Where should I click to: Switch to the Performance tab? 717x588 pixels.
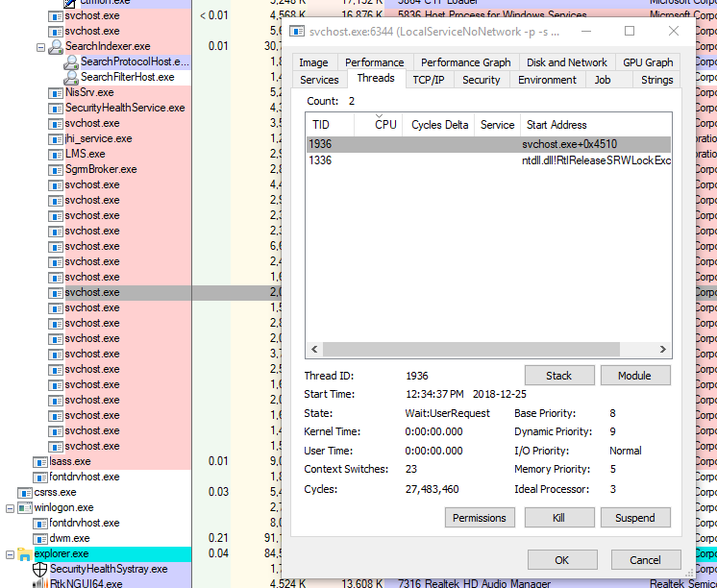point(375,62)
